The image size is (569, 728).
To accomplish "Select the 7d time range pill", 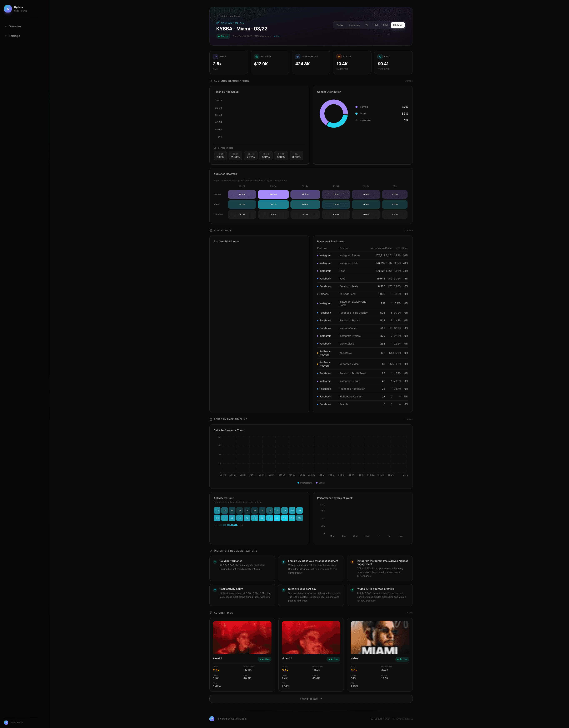I will [x=366, y=25].
